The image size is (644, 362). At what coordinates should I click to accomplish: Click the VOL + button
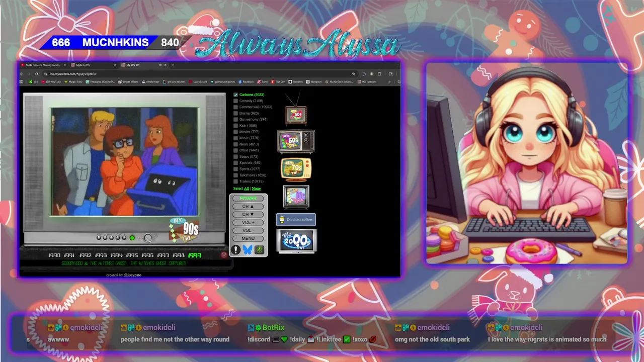tap(248, 222)
